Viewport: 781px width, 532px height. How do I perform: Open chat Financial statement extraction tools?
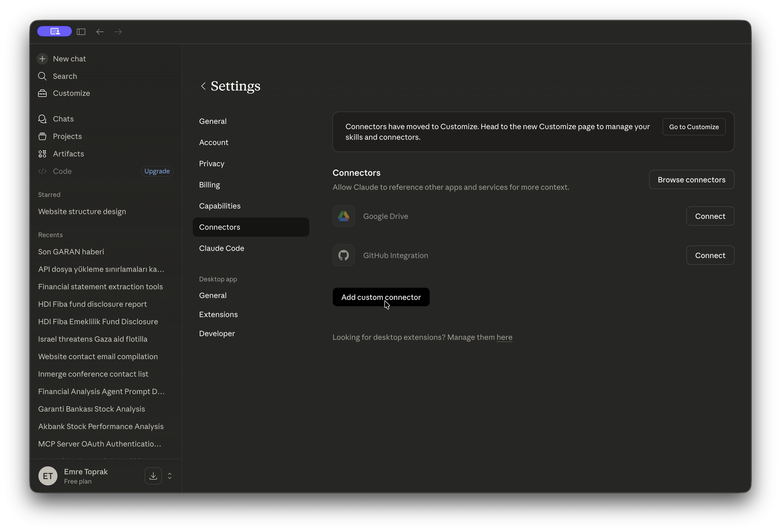(x=101, y=287)
